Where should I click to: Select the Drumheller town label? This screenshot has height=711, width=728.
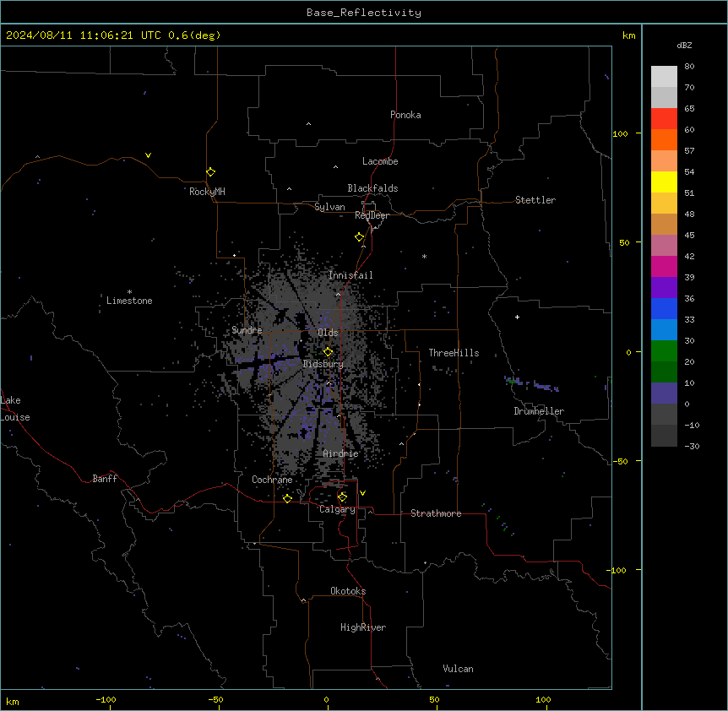tap(539, 411)
